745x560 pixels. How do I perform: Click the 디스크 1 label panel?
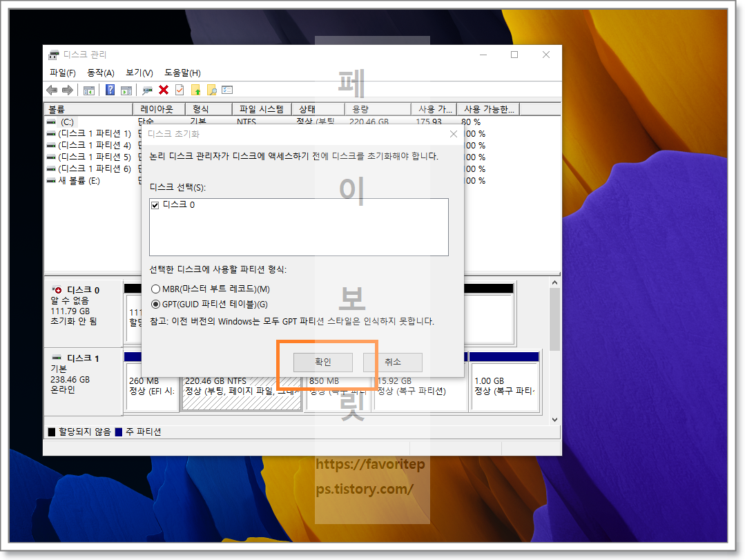pos(83,381)
